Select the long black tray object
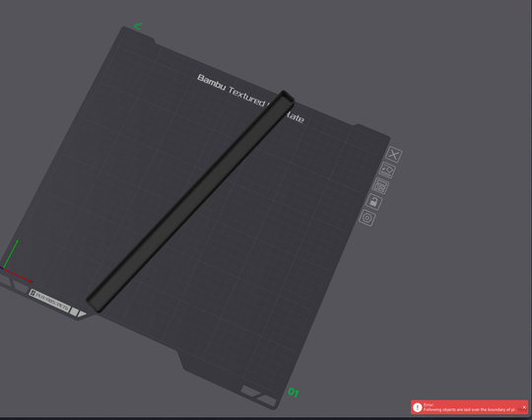This screenshot has height=420, width=532. [190, 201]
